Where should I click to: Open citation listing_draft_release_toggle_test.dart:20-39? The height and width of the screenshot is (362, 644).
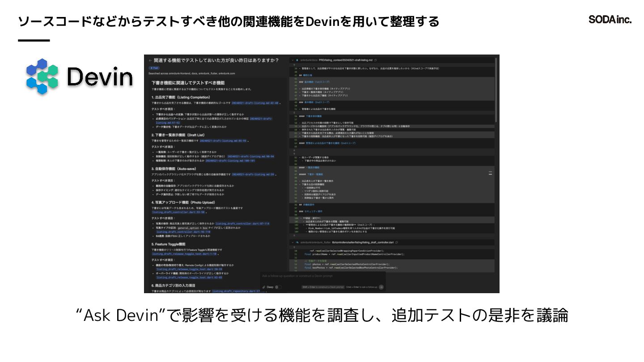click(189, 269)
